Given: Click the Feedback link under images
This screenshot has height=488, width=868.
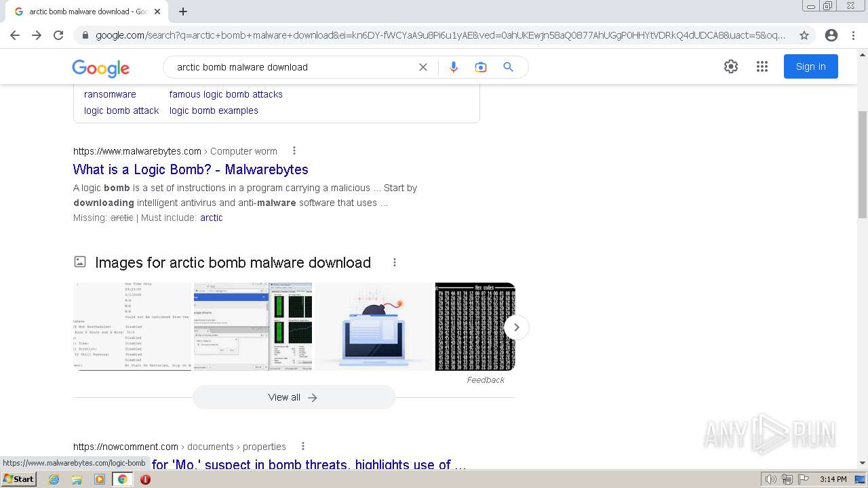Looking at the screenshot, I should [486, 380].
